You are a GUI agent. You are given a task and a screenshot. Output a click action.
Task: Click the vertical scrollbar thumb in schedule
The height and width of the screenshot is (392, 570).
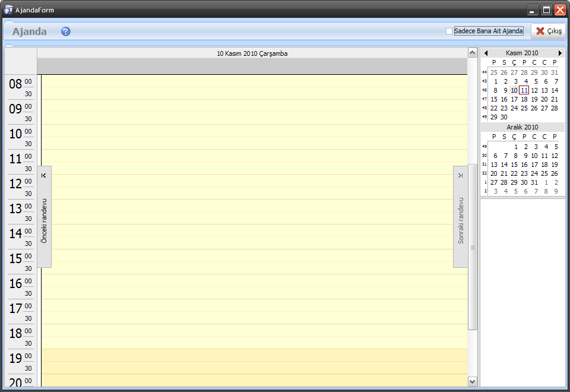point(473,246)
